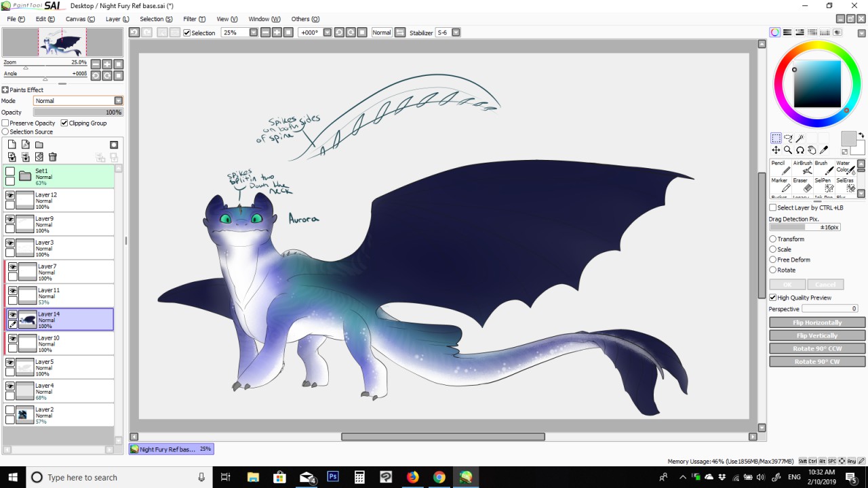The width and height of the screenshot is (868, 488).
Task: Open the Stabilizer level dropdown
Action: pos(456,32)
